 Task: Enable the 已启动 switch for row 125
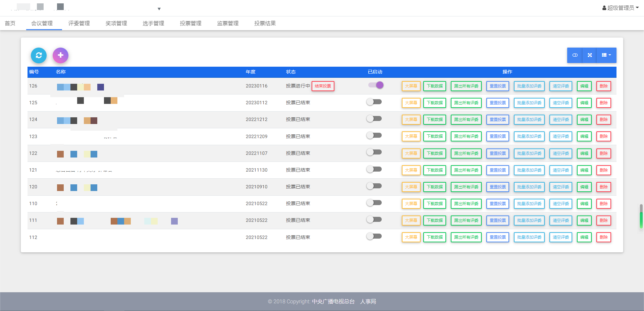coord(374,102)
